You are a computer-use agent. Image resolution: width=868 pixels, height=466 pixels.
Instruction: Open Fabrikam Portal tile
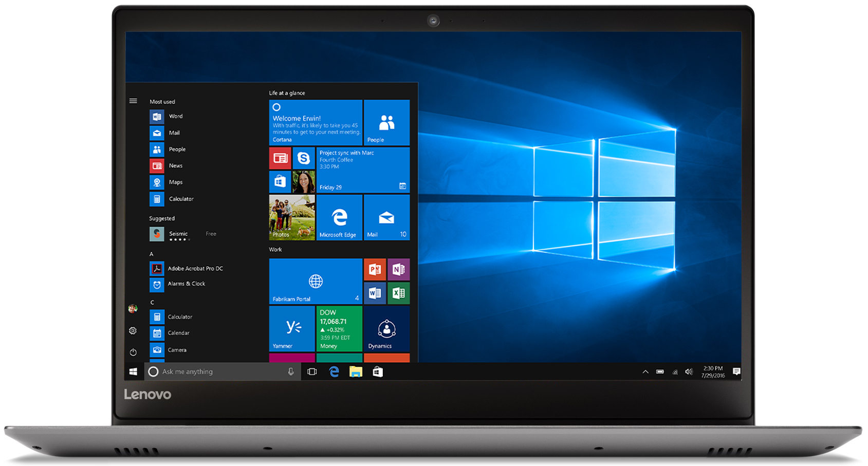(x=316, y=282)
